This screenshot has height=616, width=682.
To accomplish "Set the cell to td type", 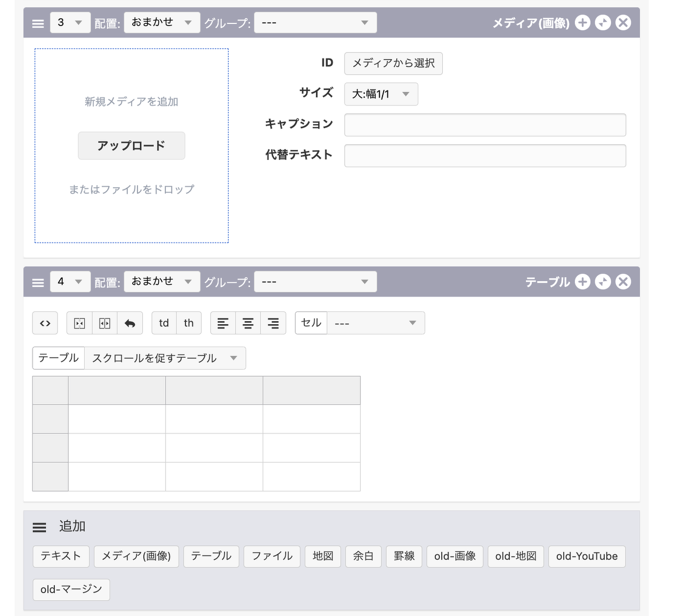I will point(164,323).
